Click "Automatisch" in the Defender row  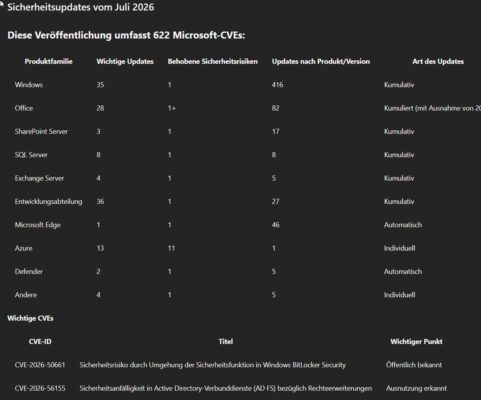(x=403, y=271)
